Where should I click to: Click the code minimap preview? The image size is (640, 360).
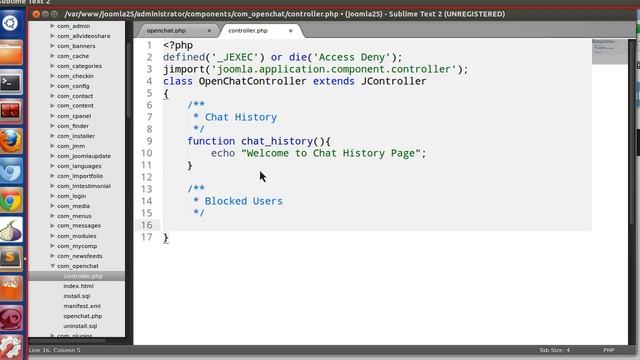[x=609, y=51]
